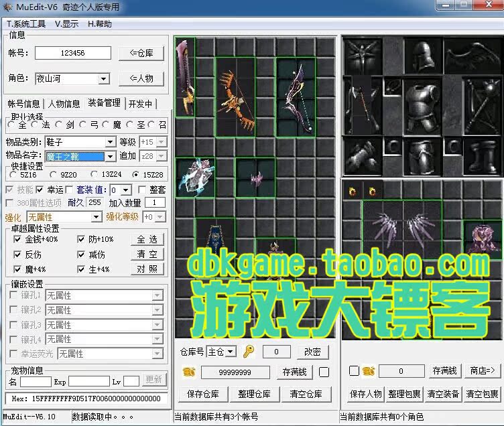Click the left-hand weapon axe slot
The image size is (504, 426).
[x=362, y=106]
